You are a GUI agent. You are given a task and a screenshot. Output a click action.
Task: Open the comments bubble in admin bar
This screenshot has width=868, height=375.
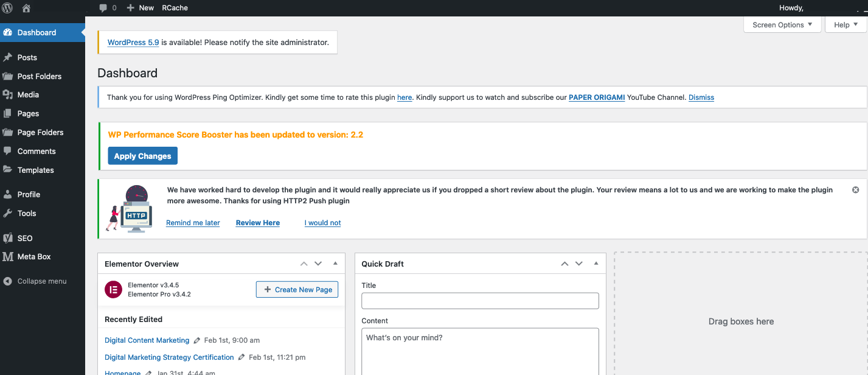coord(103,8)
